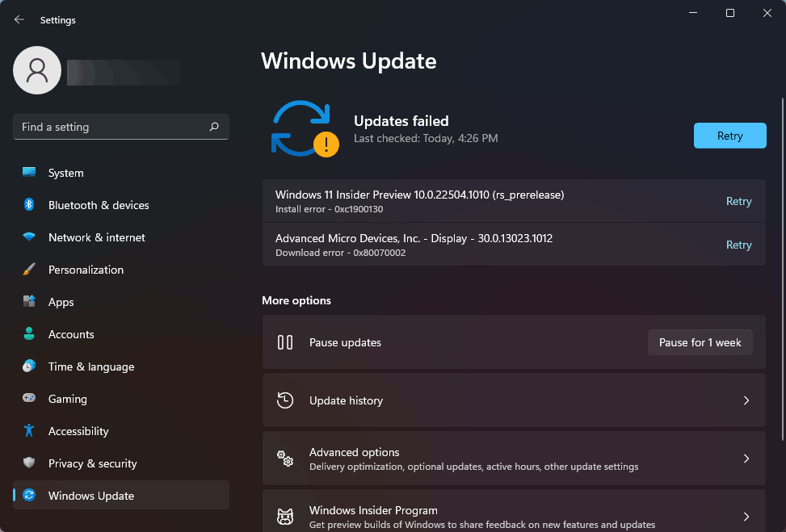Open Gaming settings via the controller icon
This screenshot has width=786, height=532.
27,399
